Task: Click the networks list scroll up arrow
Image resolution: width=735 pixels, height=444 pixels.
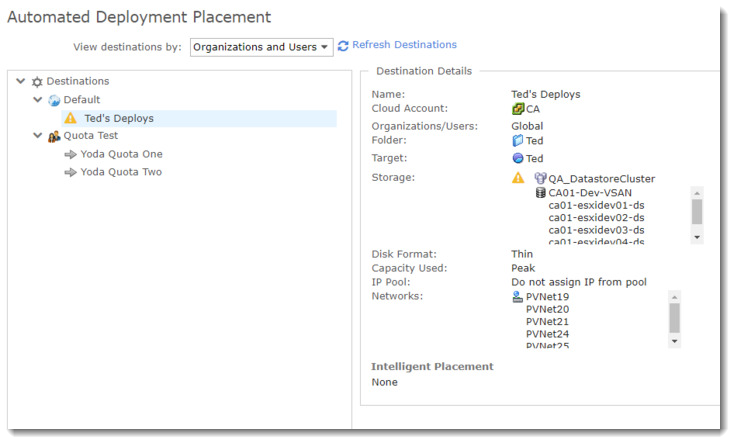Action: tap(674, 297)
